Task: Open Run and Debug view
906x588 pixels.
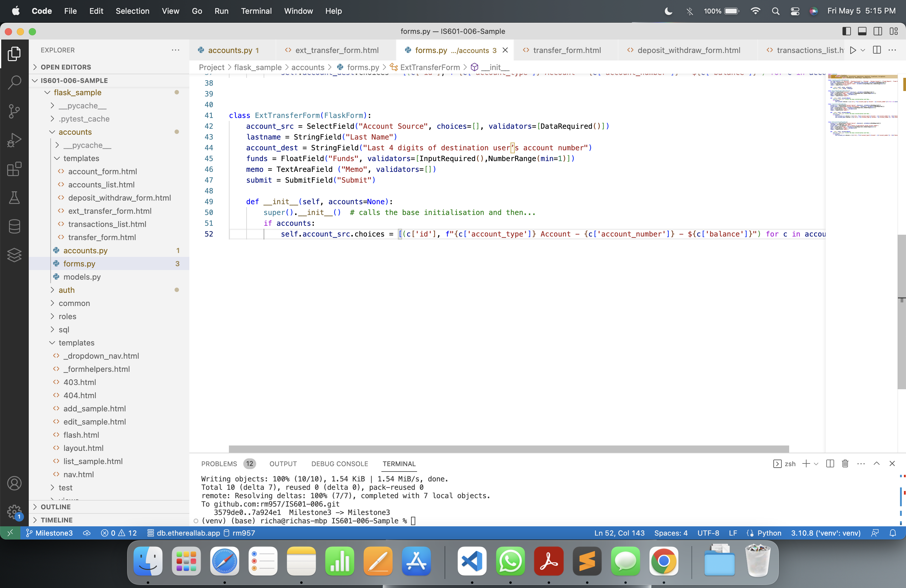Action: tap(14, 140)
